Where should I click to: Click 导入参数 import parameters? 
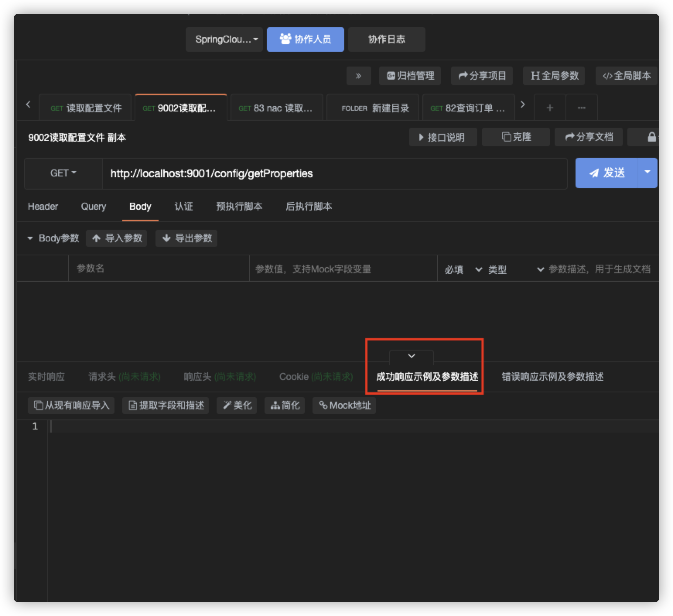click(116, 238)
